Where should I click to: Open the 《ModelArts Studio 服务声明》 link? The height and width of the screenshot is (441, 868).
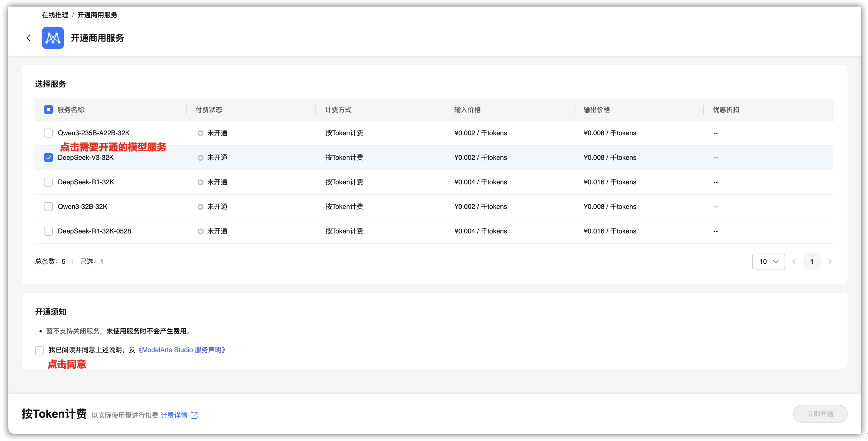tap(182, 350)
